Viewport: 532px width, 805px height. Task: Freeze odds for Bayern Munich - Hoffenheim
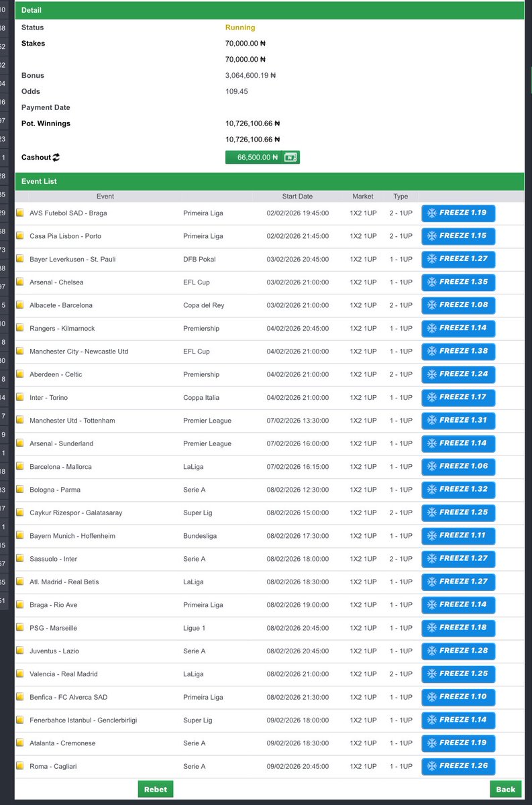[x=458, y=535]
